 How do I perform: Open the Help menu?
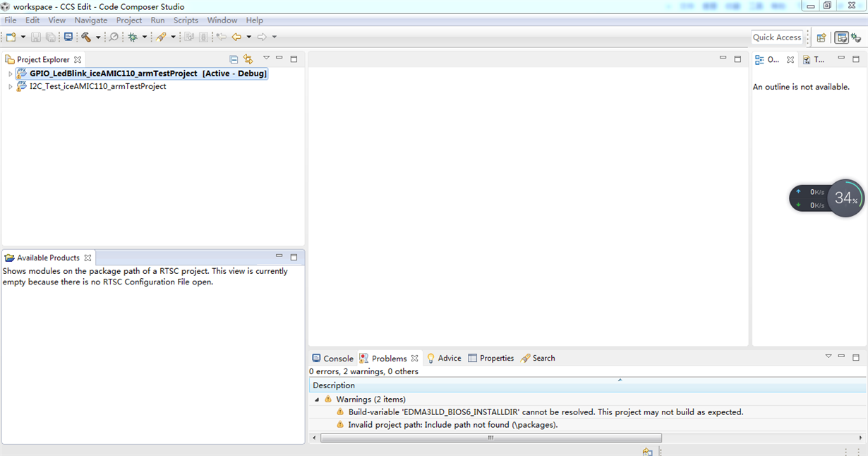255,20
